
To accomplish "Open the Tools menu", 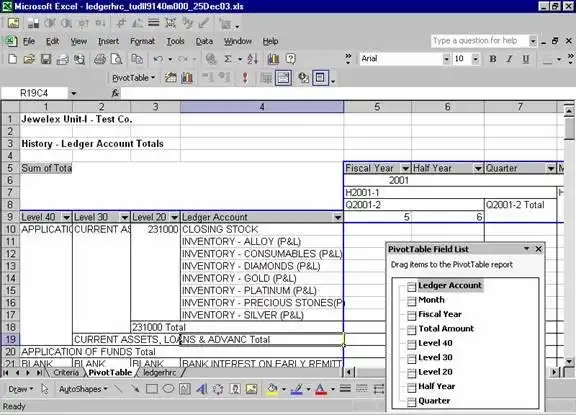I will tap(175, 42).
